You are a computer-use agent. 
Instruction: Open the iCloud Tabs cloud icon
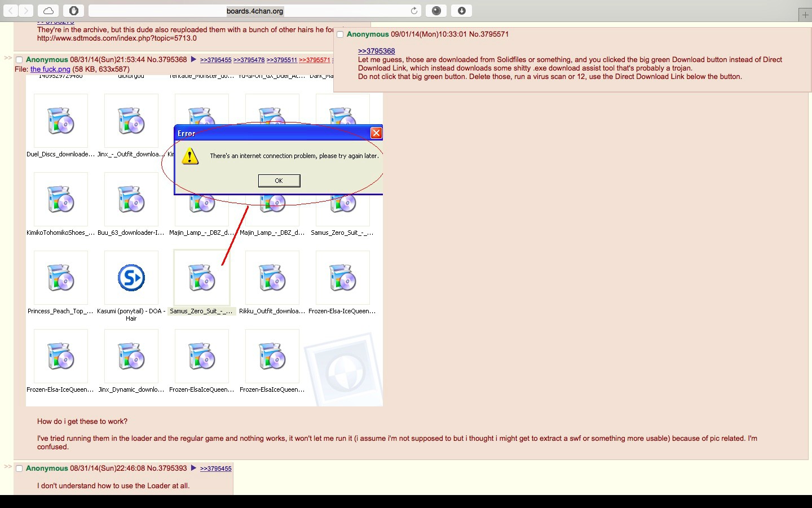point(48,11)
